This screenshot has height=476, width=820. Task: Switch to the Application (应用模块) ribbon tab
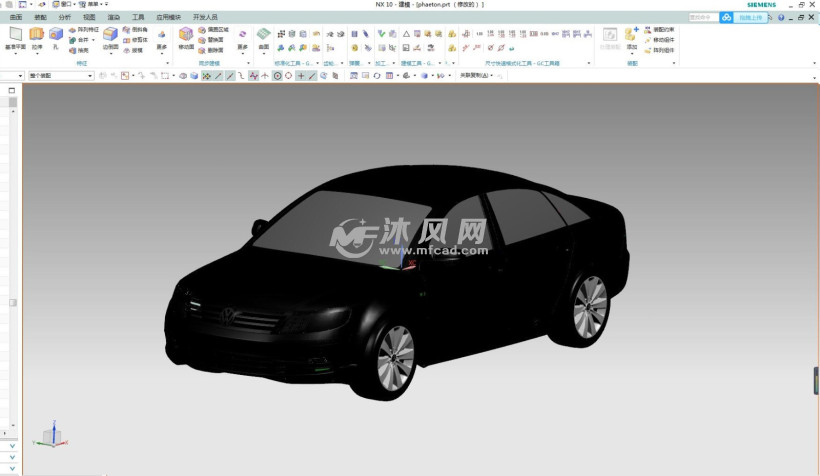click(x=168, y=17)
